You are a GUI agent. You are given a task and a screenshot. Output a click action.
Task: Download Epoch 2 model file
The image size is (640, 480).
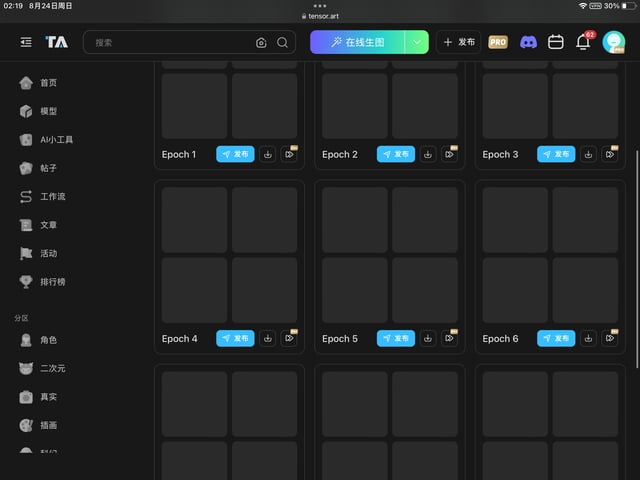428,154
